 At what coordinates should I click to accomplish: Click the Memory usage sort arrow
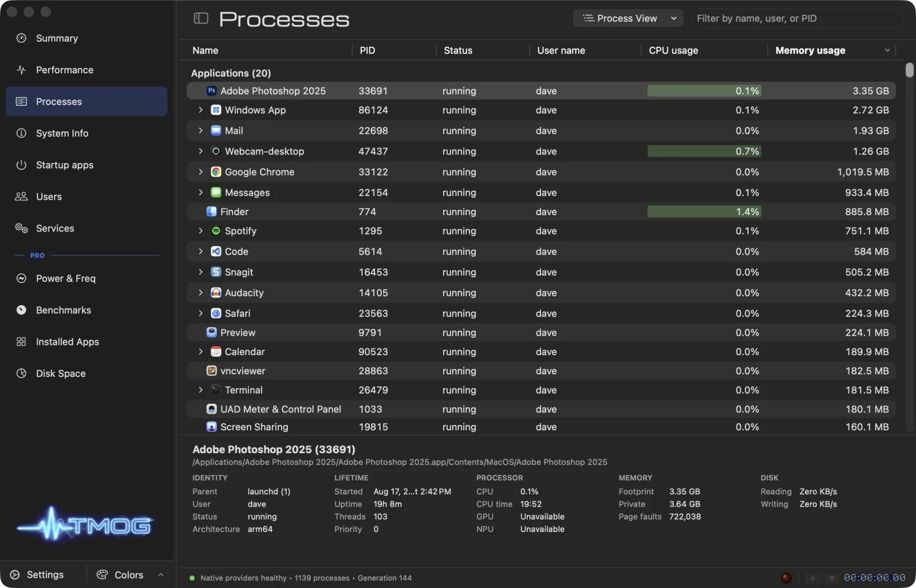click(x=888, y=50)
